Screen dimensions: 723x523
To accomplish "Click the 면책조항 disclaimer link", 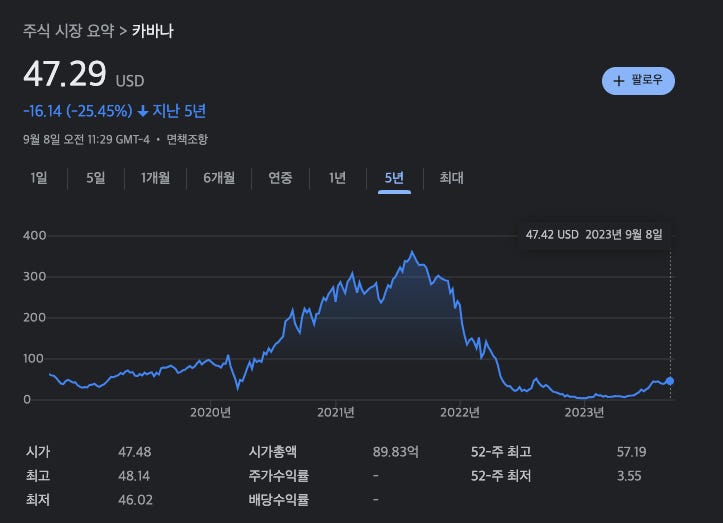I will point(187,139).
